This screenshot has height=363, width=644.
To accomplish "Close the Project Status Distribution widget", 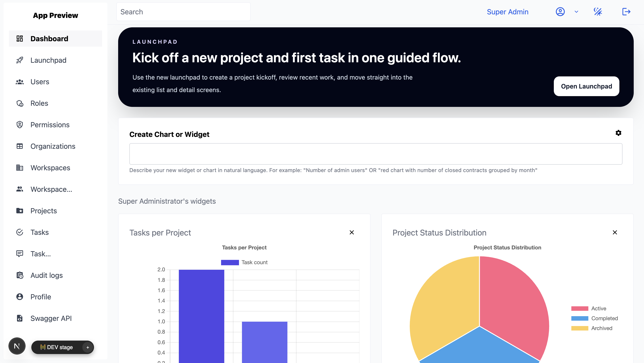I will tap(615, 233).
